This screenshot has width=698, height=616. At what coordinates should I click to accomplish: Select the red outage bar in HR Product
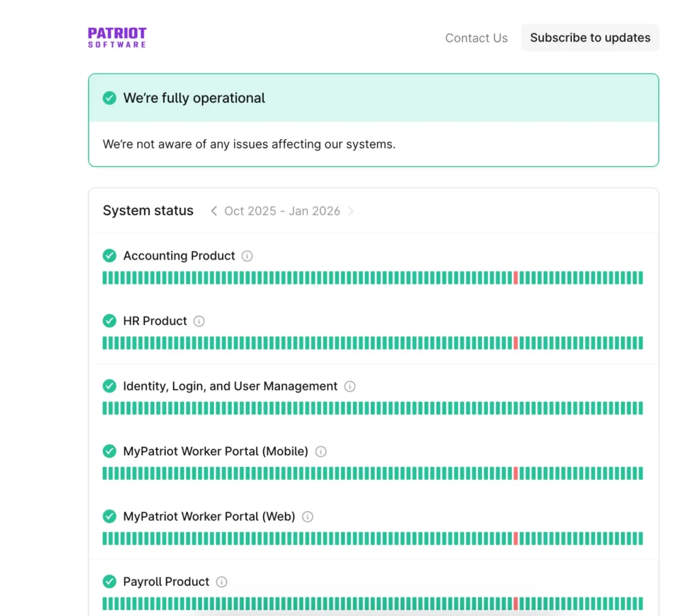516,343
